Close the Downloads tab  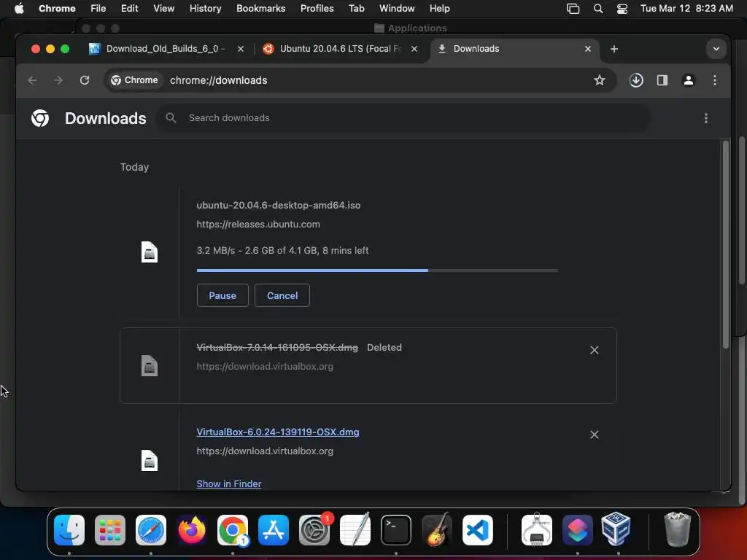point(588,49)
